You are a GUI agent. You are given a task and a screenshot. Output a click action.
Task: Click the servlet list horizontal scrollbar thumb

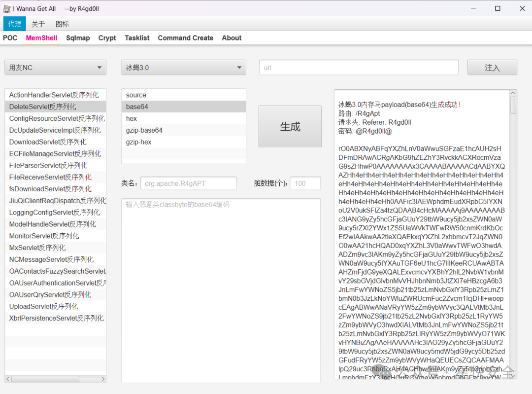[x=45, y=379]
